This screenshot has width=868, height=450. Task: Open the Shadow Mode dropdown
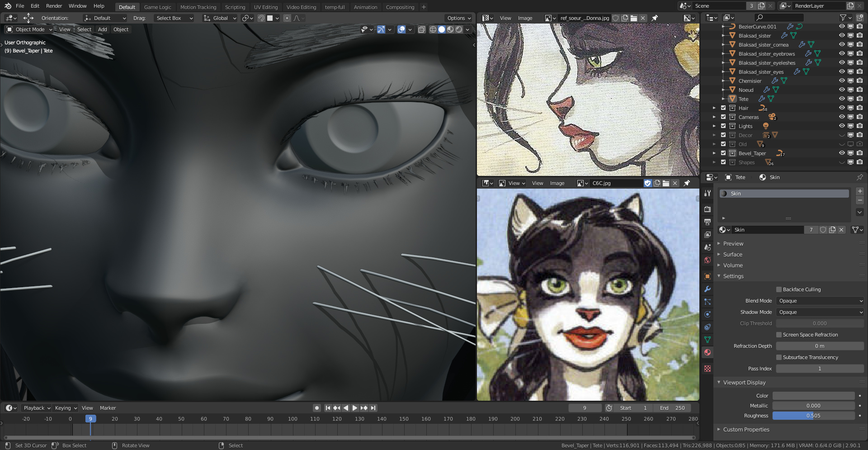(820, 312)
